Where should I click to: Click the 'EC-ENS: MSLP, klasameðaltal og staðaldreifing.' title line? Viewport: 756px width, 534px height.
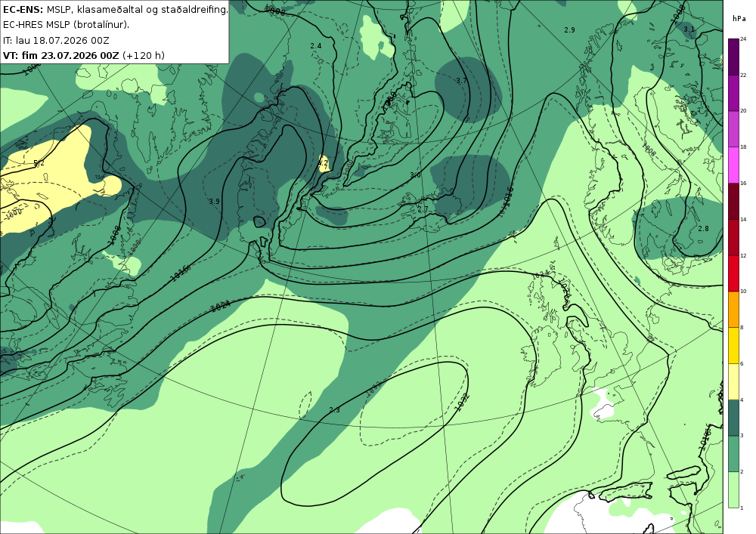115,9
